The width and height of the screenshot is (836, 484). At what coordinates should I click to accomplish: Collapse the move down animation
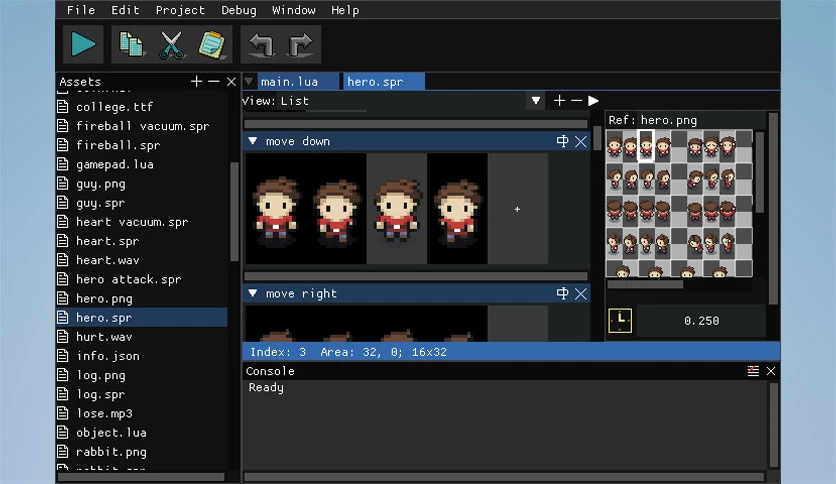pos(253,141)
